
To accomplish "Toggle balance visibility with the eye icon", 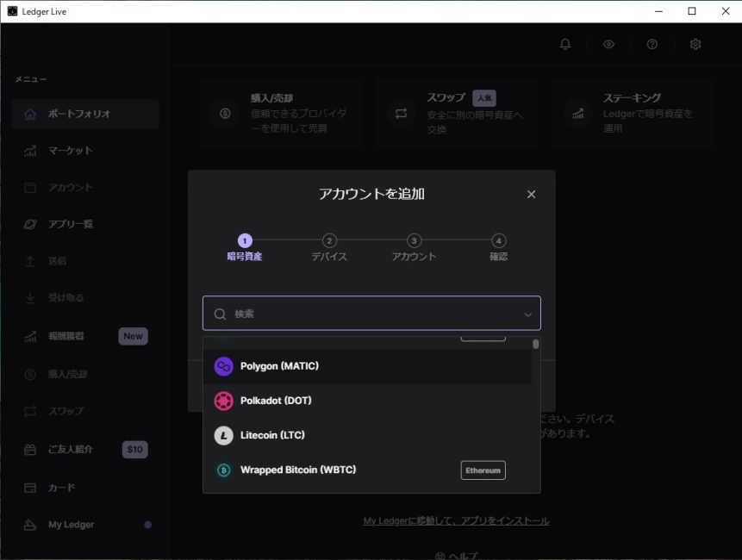I will tap(608, 44).
